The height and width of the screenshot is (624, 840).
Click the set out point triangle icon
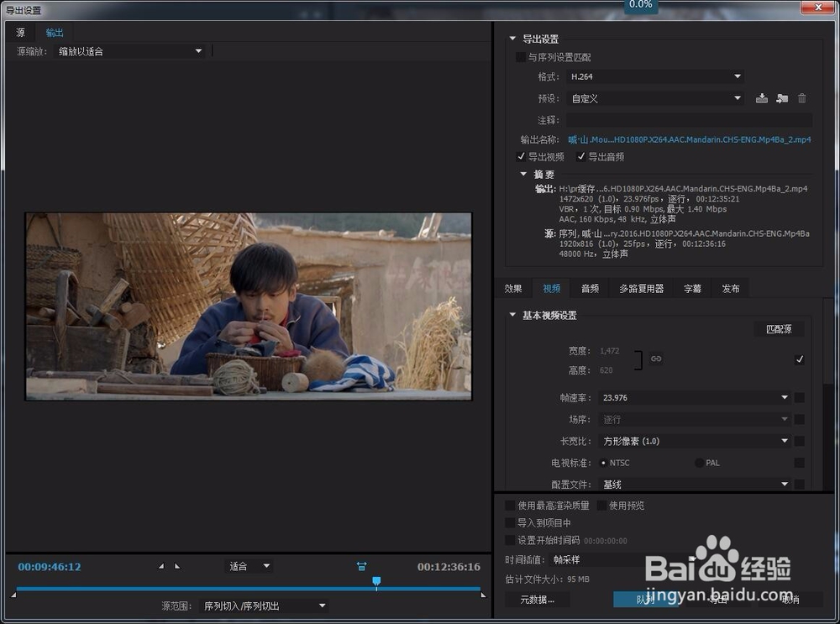177,565
